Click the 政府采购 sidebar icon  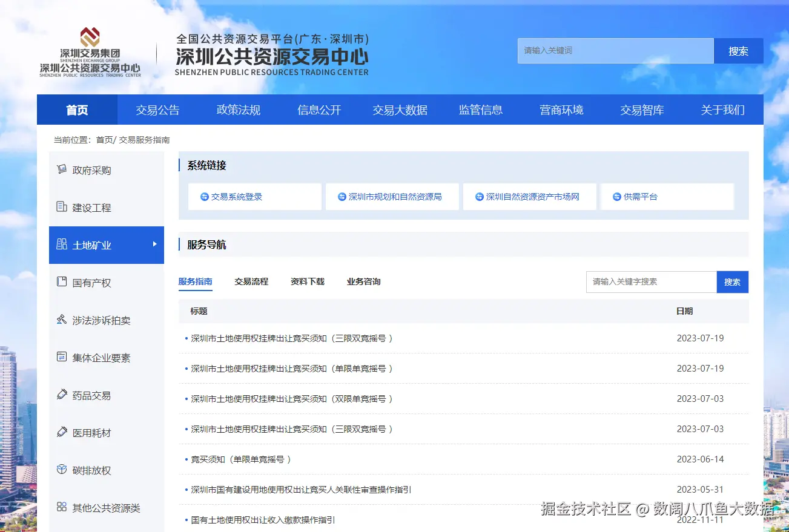click(x=61, y=169)
